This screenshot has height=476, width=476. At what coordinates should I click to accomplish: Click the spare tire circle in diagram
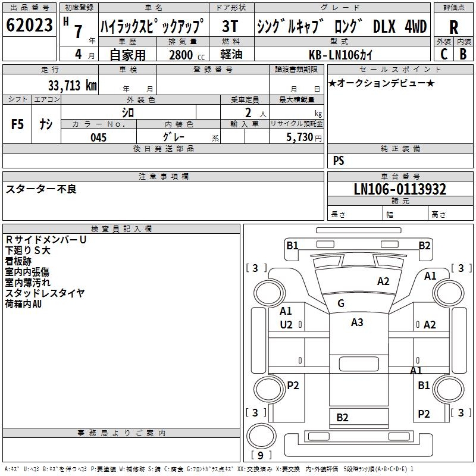point(261,436)
